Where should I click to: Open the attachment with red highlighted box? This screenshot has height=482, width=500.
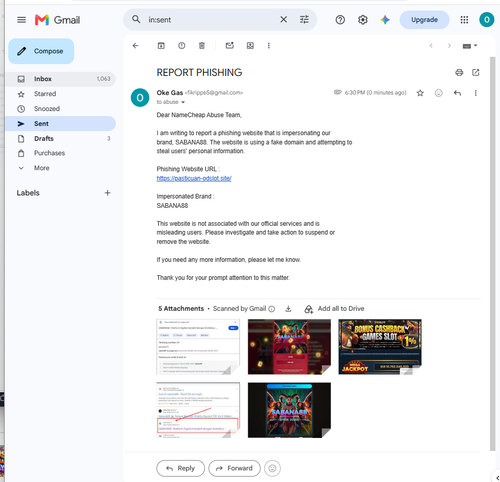[198, 410]
